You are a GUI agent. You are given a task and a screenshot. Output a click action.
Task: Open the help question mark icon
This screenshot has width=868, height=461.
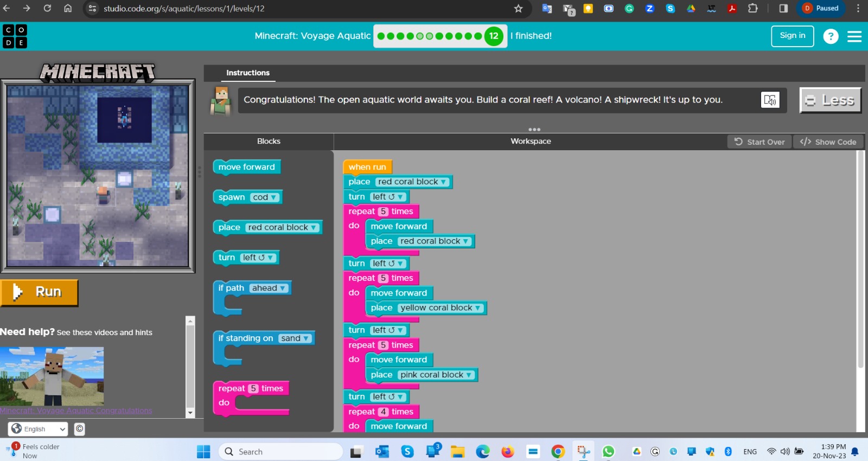[x=831, y=36]
